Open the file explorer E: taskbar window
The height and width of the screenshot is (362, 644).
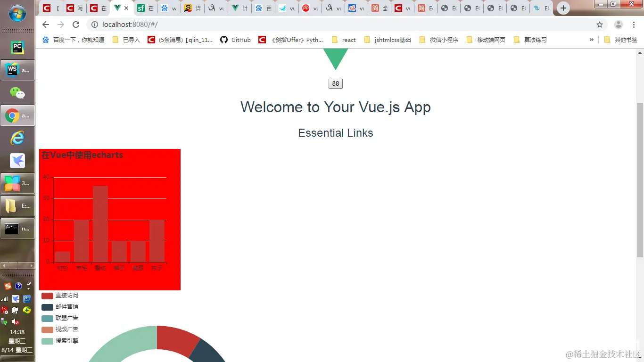tap(17, 206)
